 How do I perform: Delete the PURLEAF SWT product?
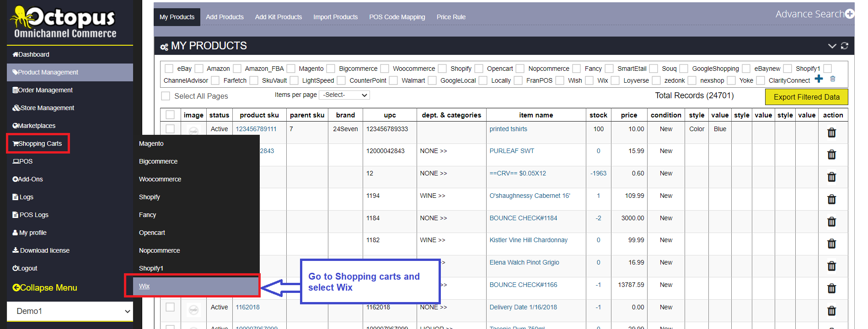pos(831,154)
